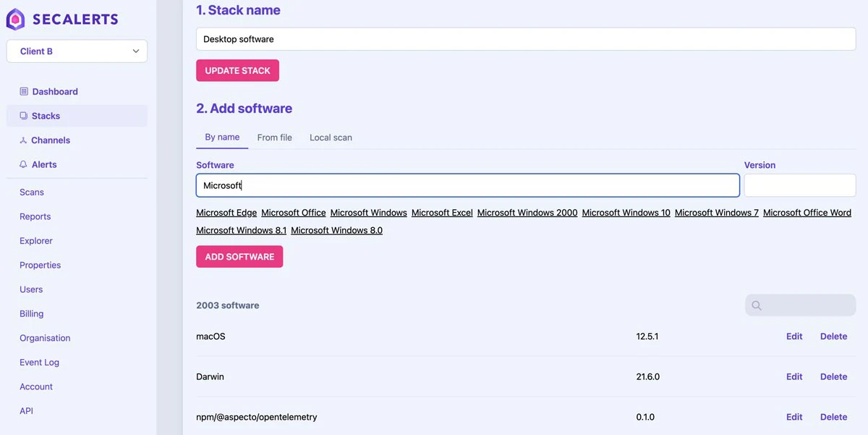The width and height of the screenshot is (868, 435).
Task: Click the Billing sidebar item
Action: tap(31, 313)
